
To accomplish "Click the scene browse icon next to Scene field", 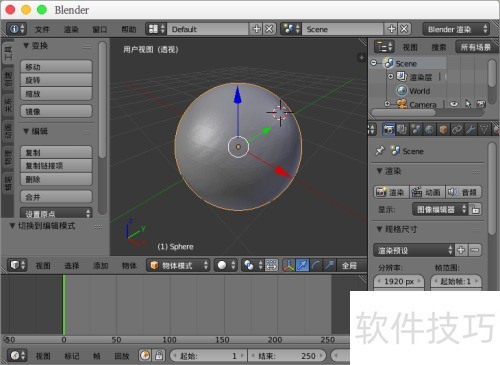I will pyautogui.click(x=291, y=29).
